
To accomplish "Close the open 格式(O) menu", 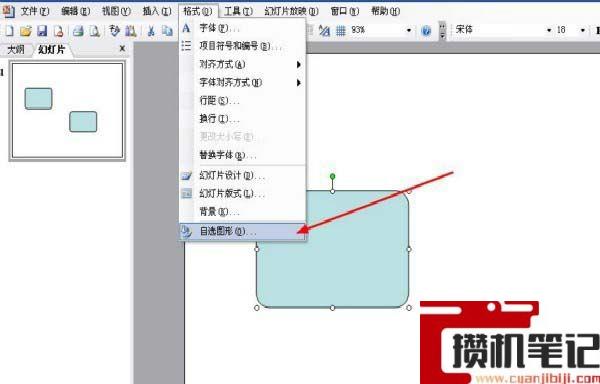I will pos(198,11).
